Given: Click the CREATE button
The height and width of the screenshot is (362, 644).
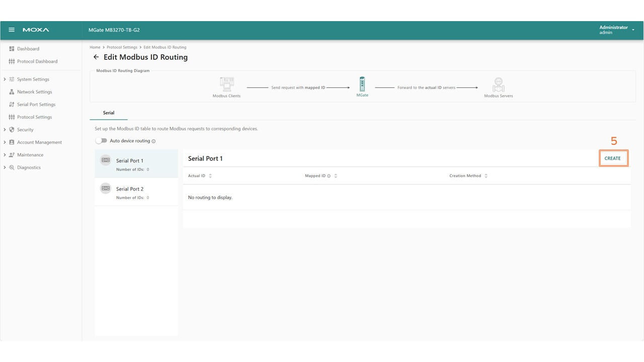Looking at the screenshot, I should (x=612, y=158).
